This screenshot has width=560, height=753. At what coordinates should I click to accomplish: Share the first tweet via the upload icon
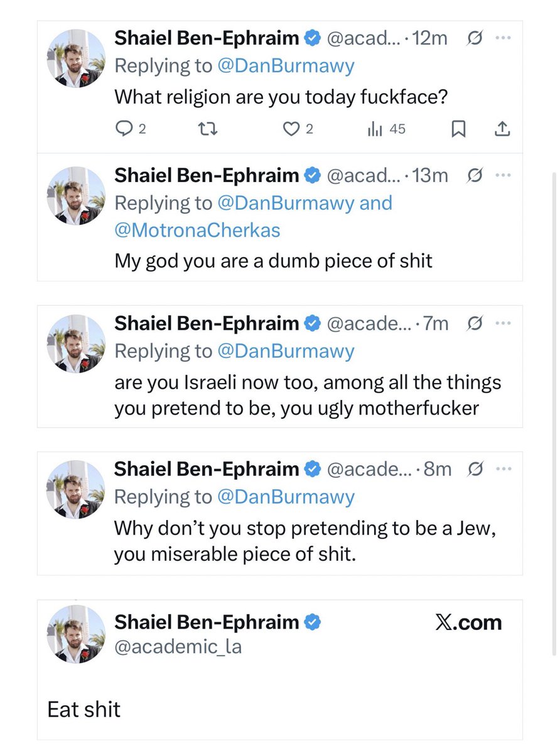502,129
